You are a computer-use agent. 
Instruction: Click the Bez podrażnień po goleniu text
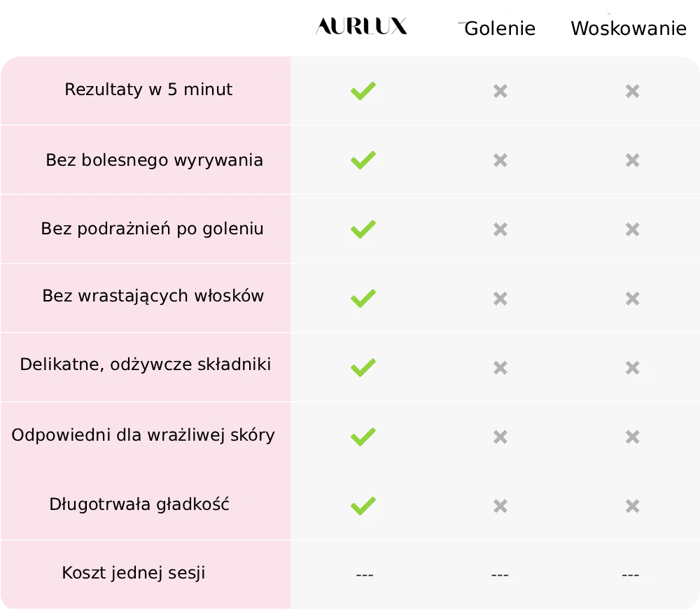152,229
